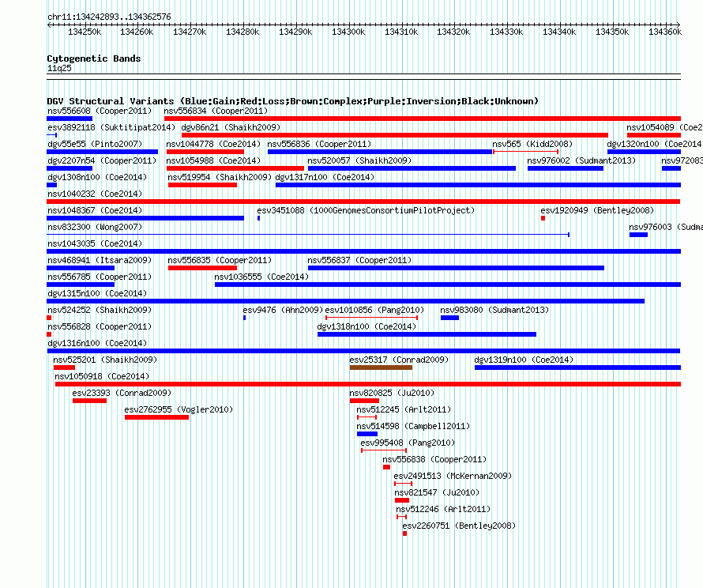Open nsv556785 (Cooper2011) variant
The height and width of the screenshot is (588, 703).
coord(100,277)
